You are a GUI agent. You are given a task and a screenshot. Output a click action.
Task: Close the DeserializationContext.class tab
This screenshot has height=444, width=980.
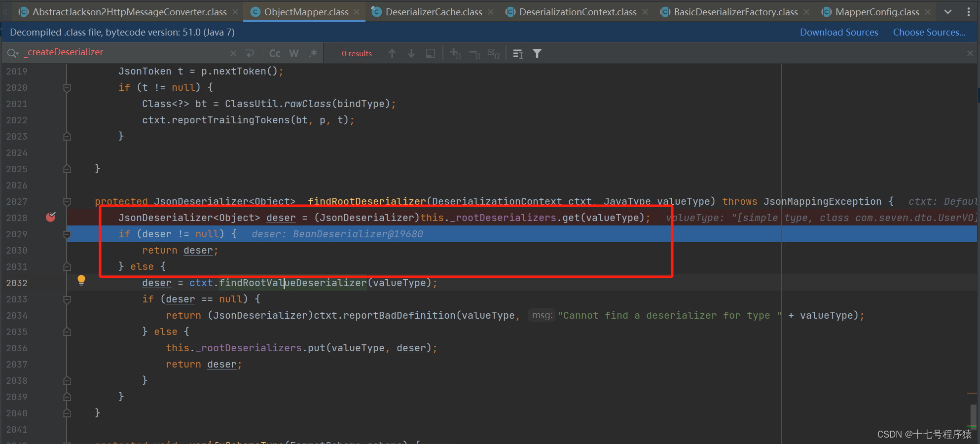pyautogui.click(x=645, y=12)
